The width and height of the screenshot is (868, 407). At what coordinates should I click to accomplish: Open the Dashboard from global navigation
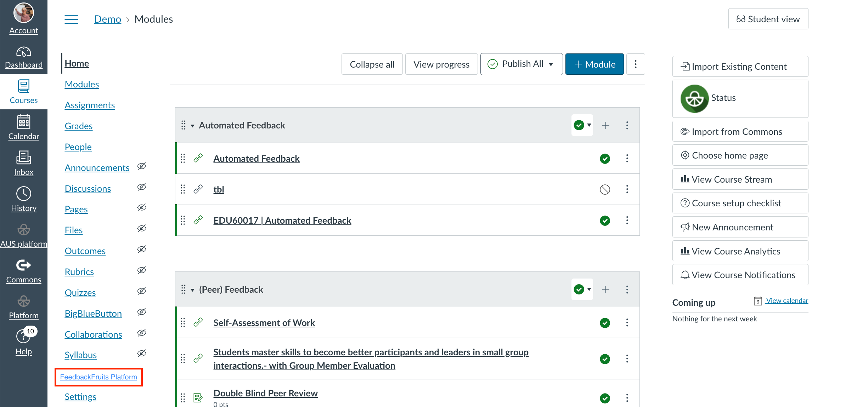[x=23, y=57]
